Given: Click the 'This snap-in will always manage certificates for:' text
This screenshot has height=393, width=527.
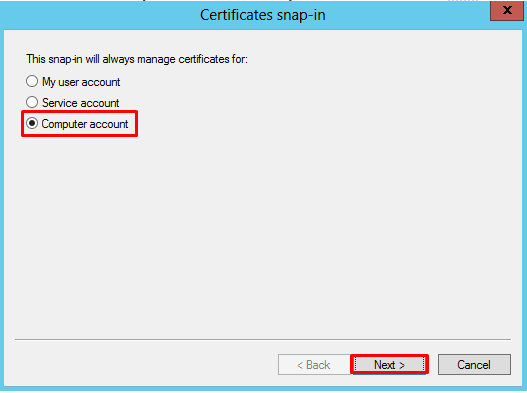Looking at the screenshot, I should [137, 59].
